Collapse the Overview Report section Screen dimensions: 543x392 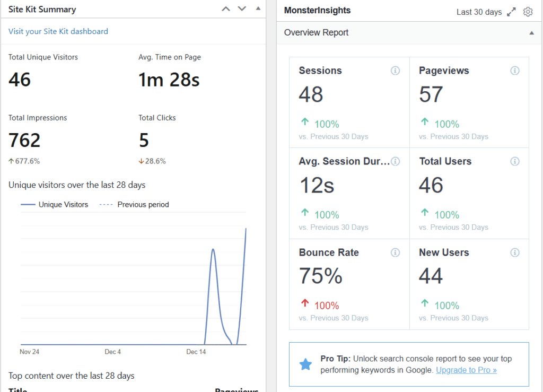(x=531, y=32)
